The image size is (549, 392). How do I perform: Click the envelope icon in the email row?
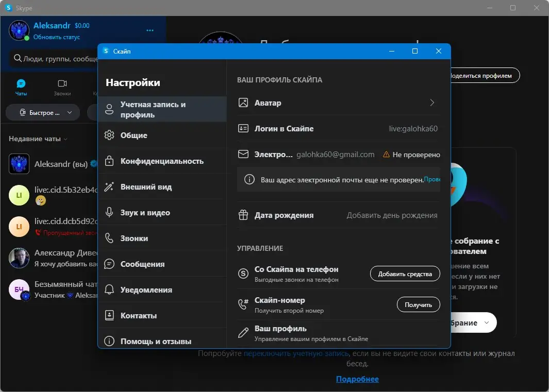click(x=243, y=155)
